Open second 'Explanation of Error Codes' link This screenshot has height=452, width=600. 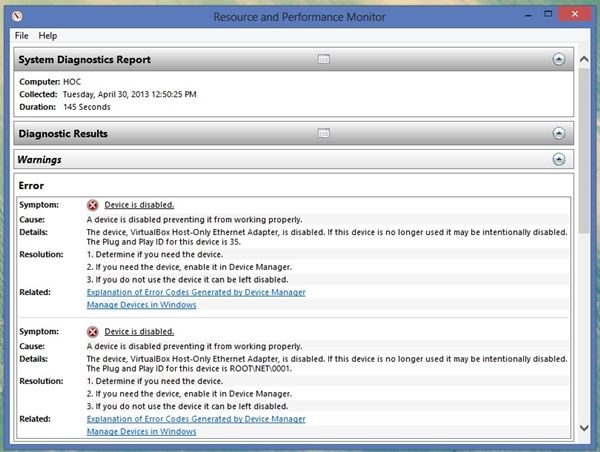pos(196,419)
